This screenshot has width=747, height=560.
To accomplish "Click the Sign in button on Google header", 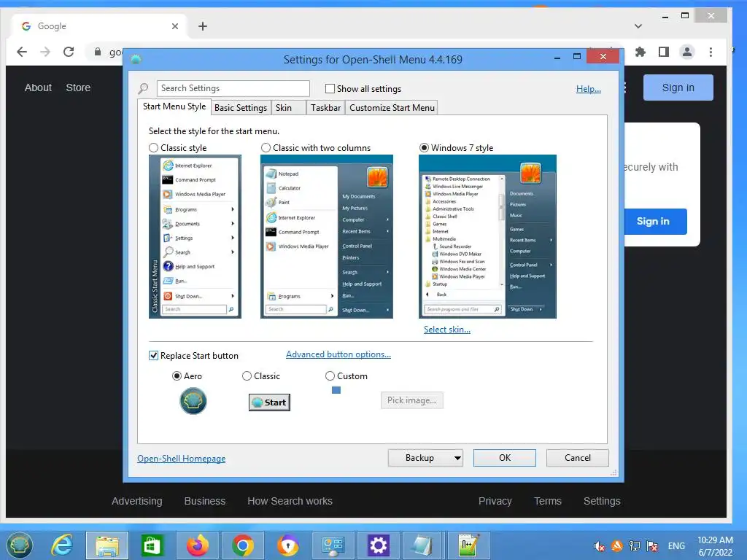I will coord(678,87).
